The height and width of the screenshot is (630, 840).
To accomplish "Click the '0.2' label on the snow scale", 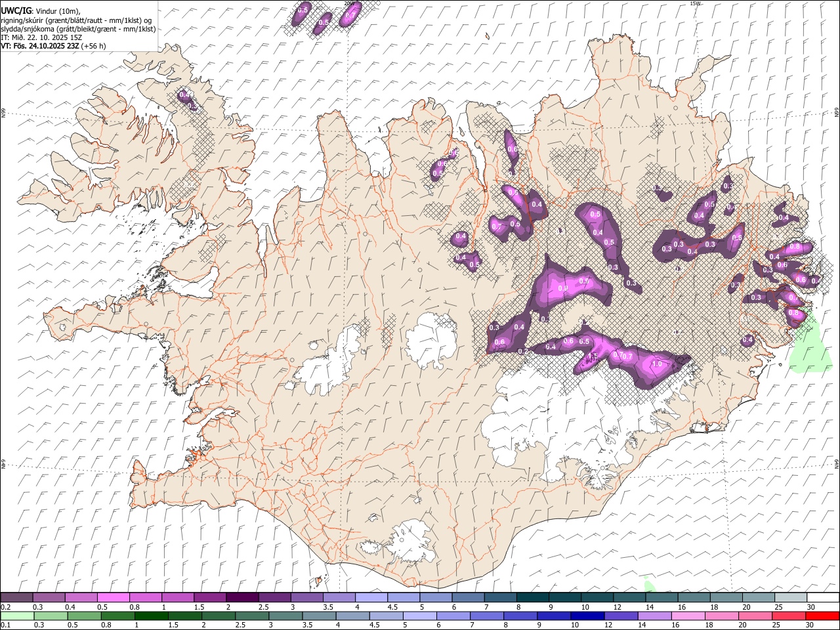I will coord(5,607).
